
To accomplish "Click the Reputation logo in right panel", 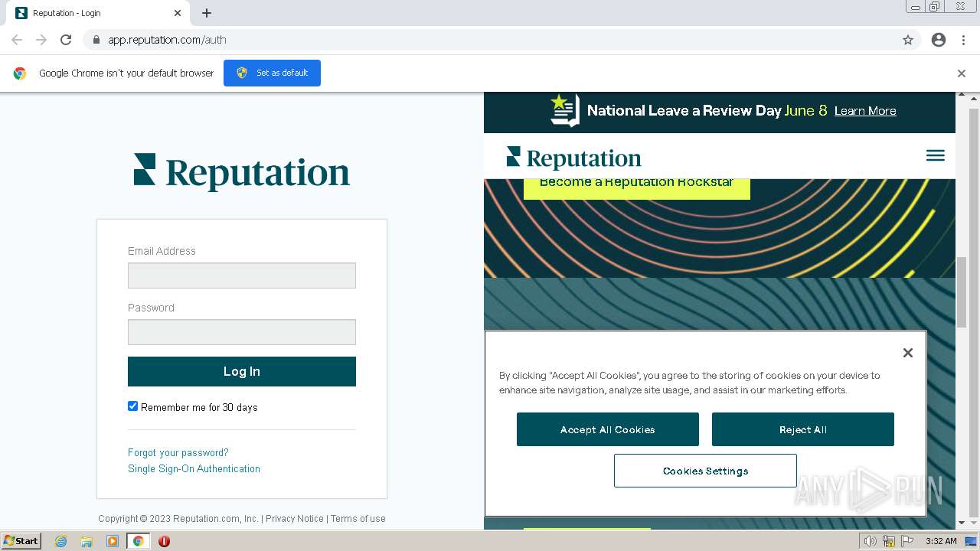I will click(x=573, y=158).
